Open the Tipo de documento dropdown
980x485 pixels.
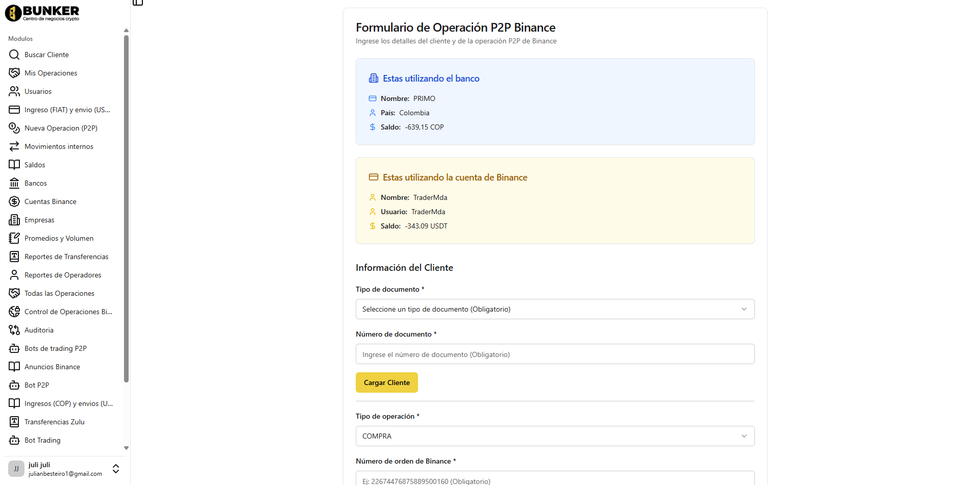(555, 309)
